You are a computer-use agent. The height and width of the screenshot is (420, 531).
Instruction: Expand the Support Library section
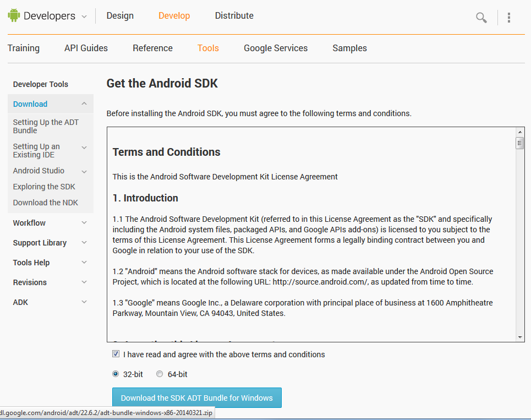click(84, 243)
